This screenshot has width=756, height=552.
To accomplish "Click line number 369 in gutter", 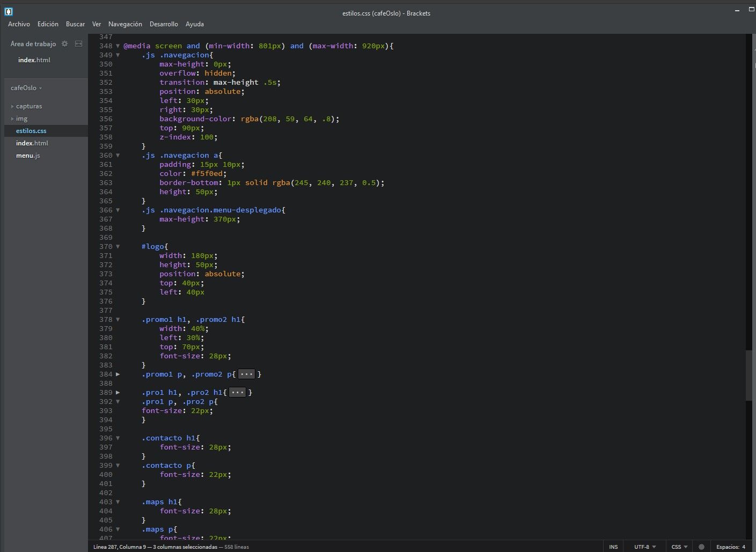I will coord(106,238).
